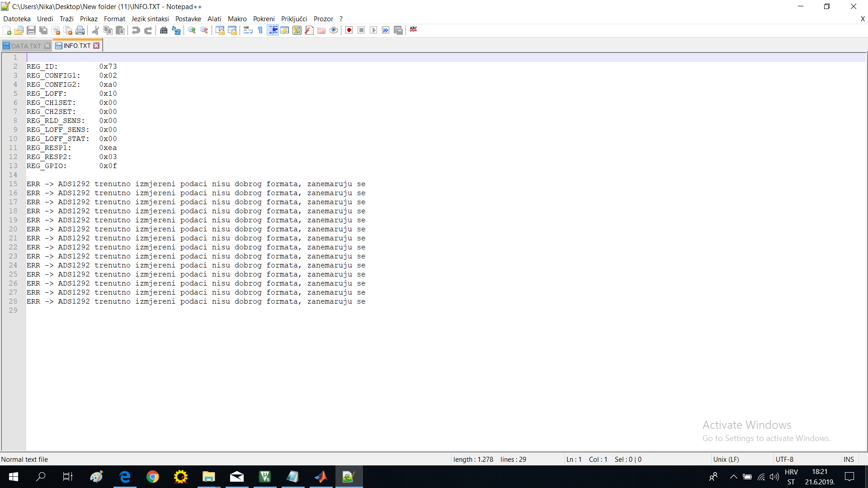Toggle the monitoring eye icon
Image resolution: width=868 pixels, height=488 pixels.
coord(334,30)
